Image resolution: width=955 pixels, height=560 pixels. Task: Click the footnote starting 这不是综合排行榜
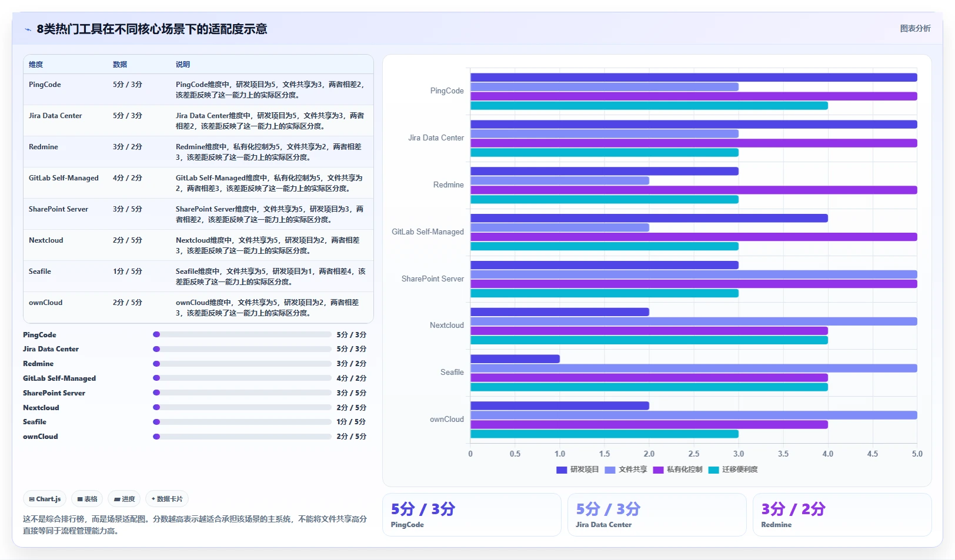click(195, 525)
